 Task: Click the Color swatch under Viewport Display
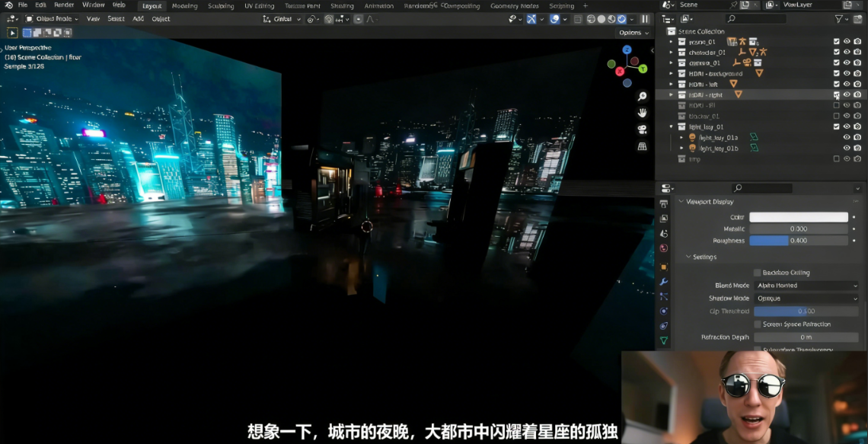(798, 216)
